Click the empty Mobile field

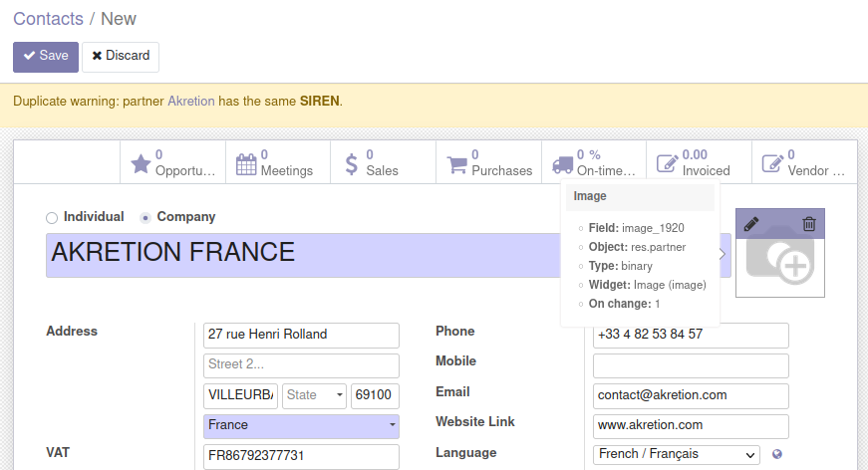coord(691,364)
